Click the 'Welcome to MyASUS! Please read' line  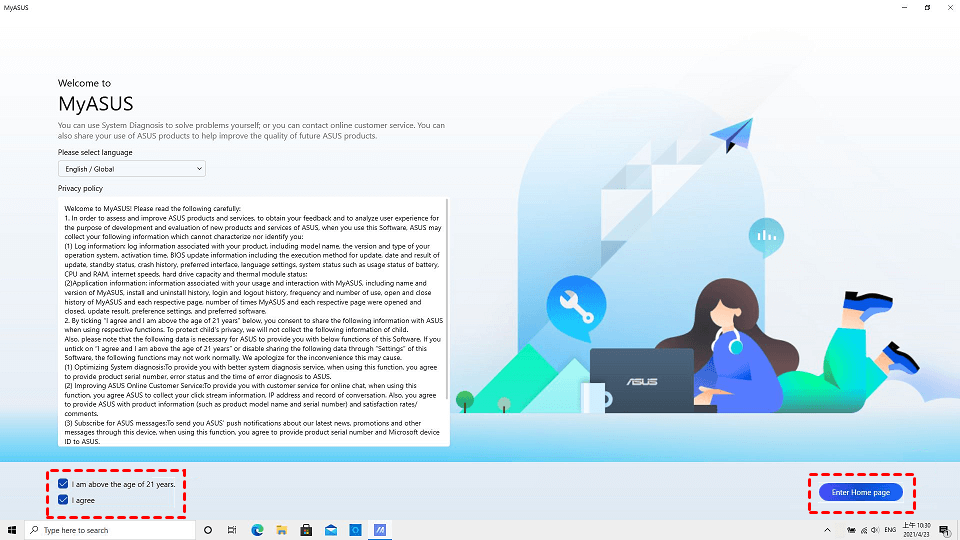pyautogui.click(x=152, y=208)
